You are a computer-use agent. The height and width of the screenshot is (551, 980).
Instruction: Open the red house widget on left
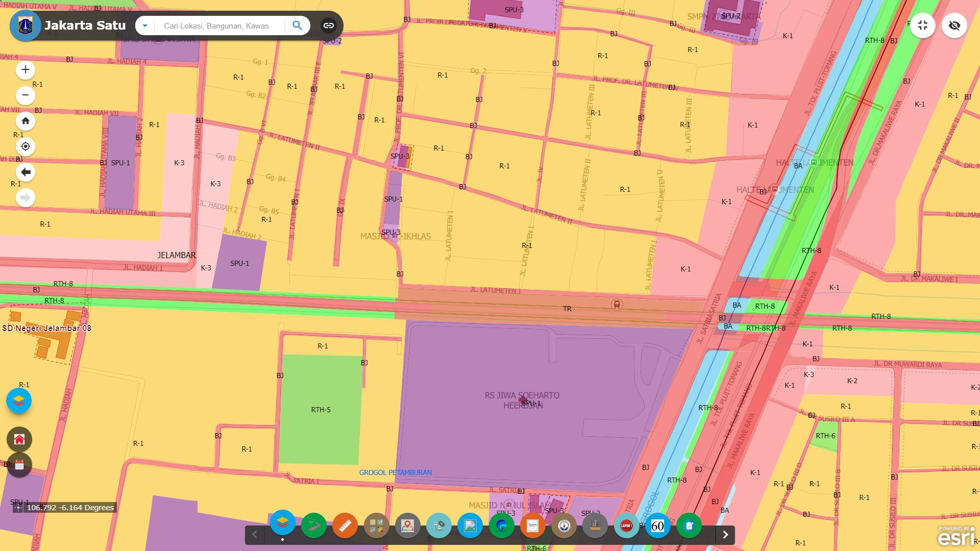[x=19, y=439]
